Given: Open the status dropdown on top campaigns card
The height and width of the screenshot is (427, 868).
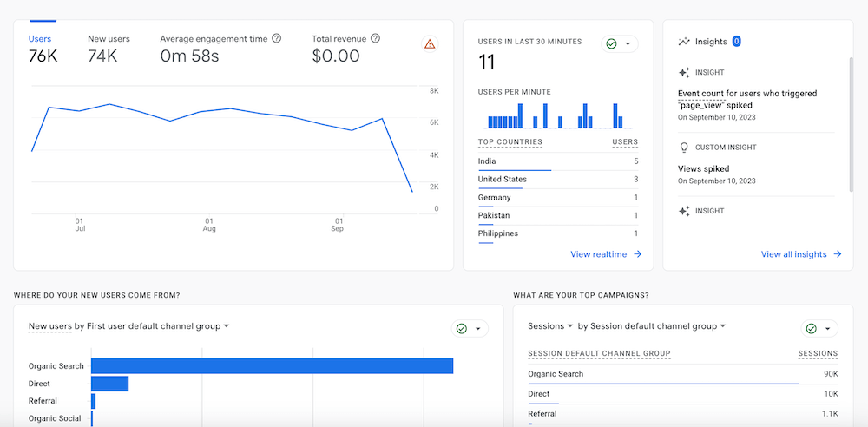Looking at the screenshot, I should point(819,329).
